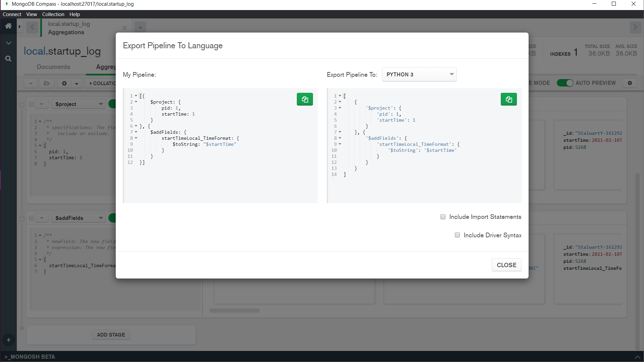Open aggregation settings gear icon

click(x=630, y=83)
